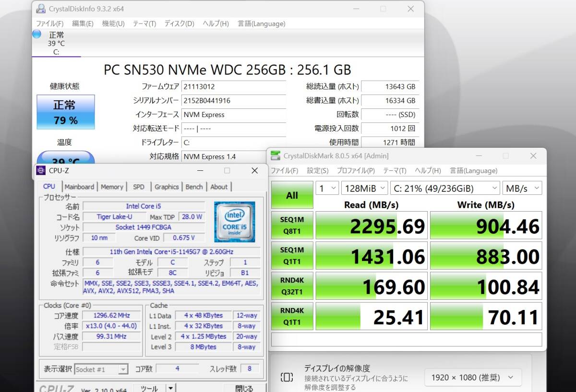The image size is (576, 392).
Task: Open the テーマ(T) menu in CrystalDiskMark
Action: pos(394,171)
